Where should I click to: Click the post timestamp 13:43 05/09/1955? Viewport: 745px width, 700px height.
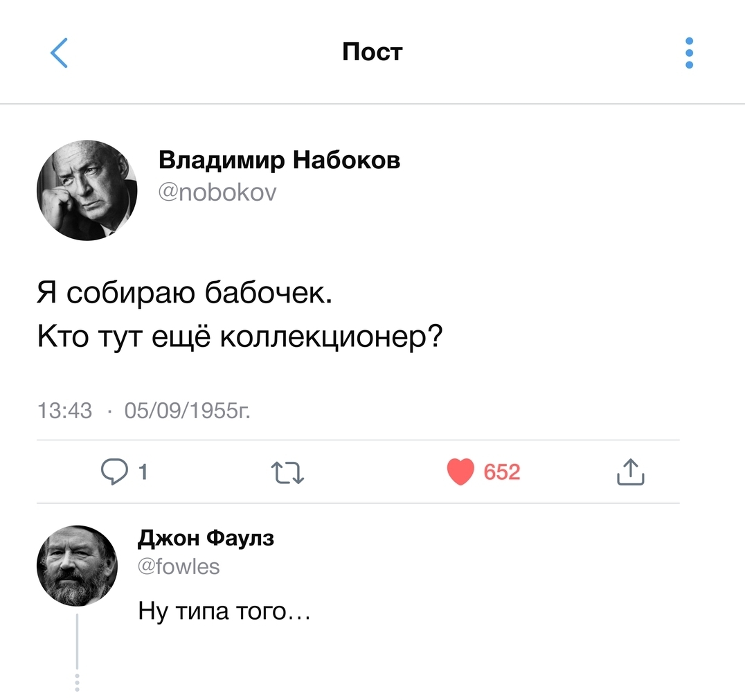pos(143,411)
